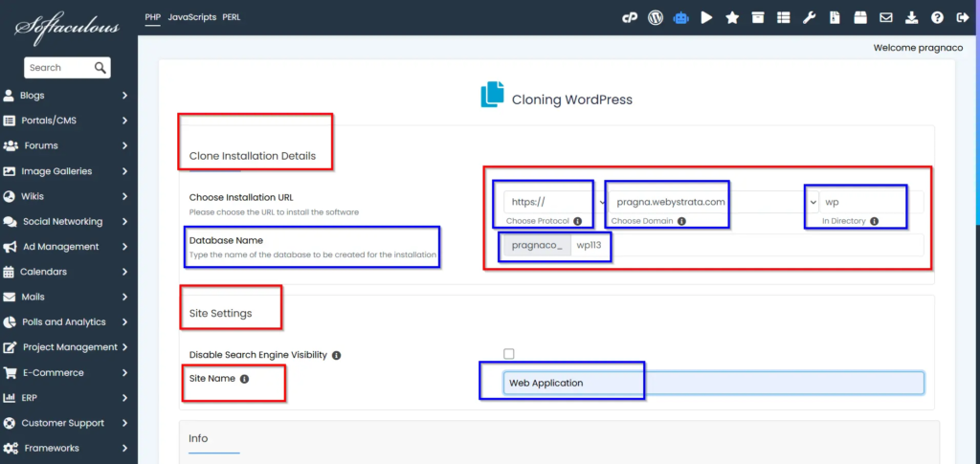Open the pragna.webystrata.com domain dropdown
Viewport: 980px width, 464px height.
coord(713,202)
